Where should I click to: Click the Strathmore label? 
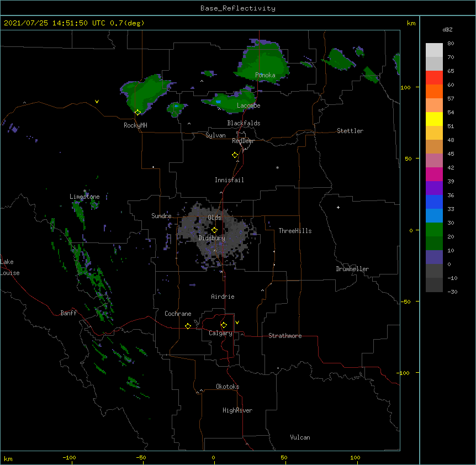pyautogui.click(x=285, y=336)
